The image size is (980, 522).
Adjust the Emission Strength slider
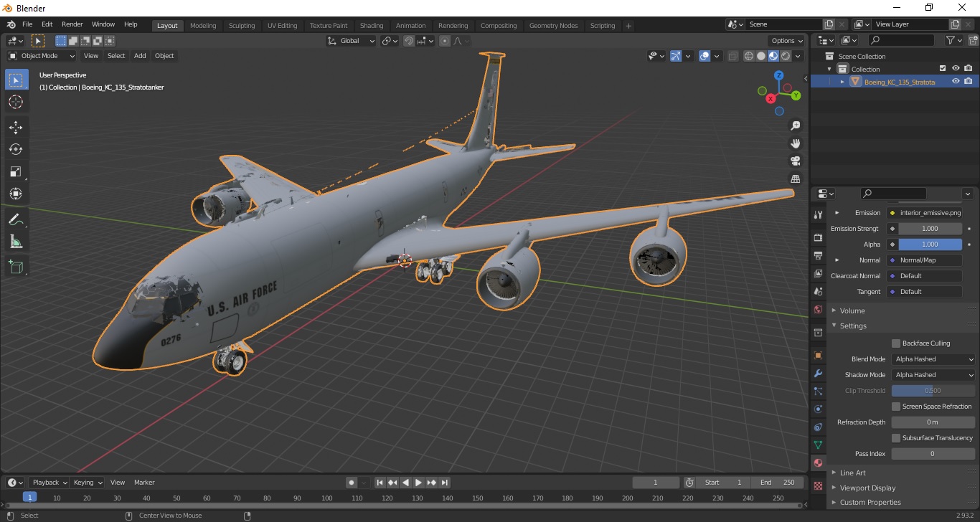coord(930,229)
